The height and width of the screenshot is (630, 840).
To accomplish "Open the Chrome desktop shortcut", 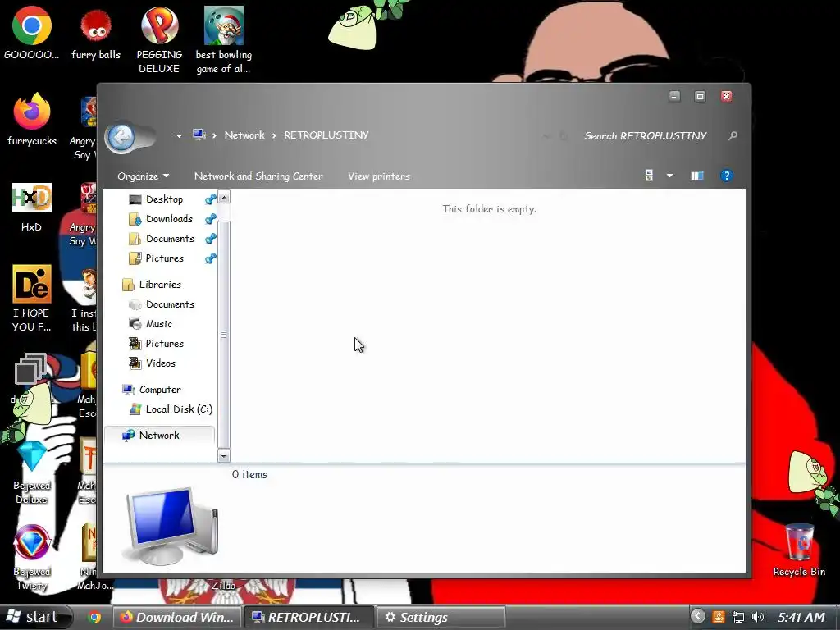I will click(x=32, y=33).
